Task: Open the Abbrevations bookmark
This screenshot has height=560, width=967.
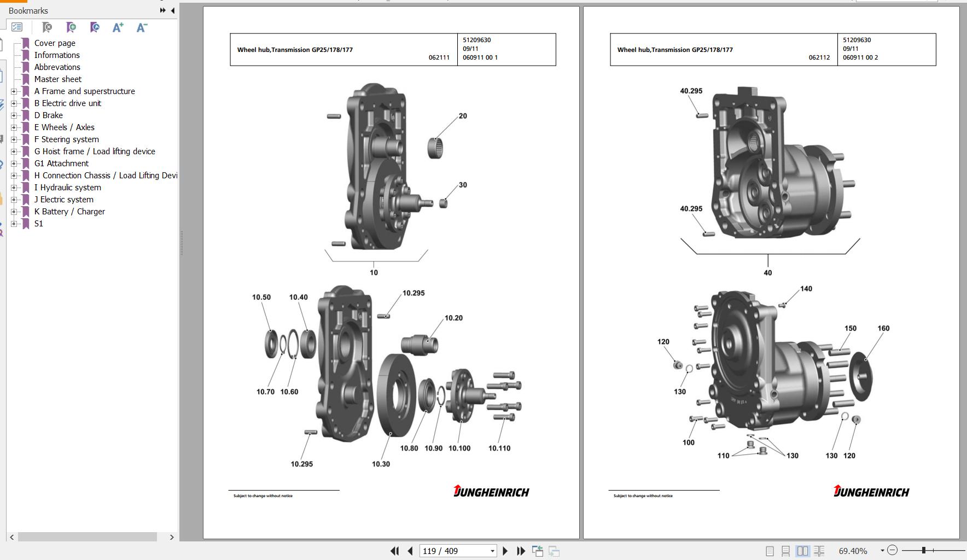Action: pyautogui.click(x=57, y=67)
